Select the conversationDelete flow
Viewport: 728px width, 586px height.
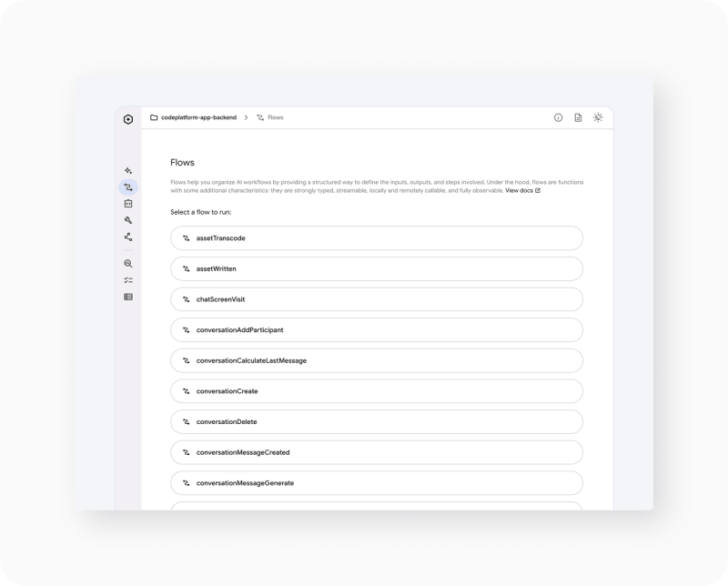[377, 421]
